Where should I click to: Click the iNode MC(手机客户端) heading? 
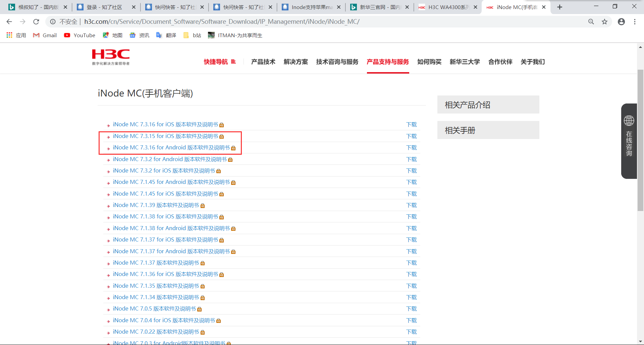[145, 93]
